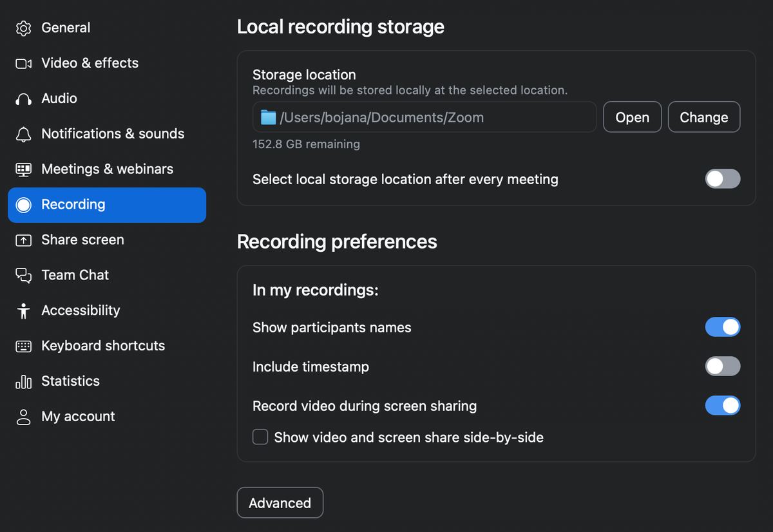
Task: Turn off recording video during screen sharing
Action: click(x=723, y=406)
